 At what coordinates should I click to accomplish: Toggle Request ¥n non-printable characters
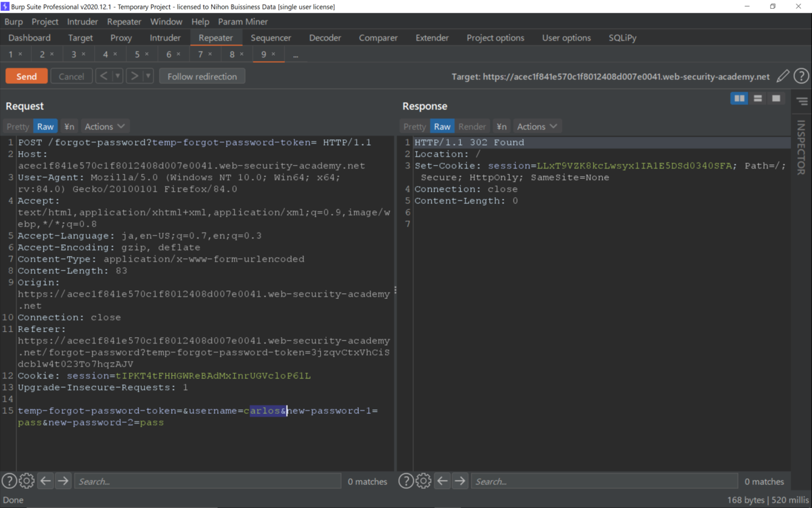click(69, 127)
